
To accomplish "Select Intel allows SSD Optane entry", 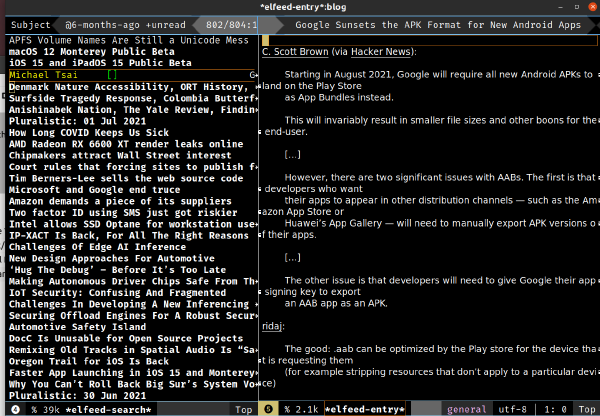I will coord(133,224).
